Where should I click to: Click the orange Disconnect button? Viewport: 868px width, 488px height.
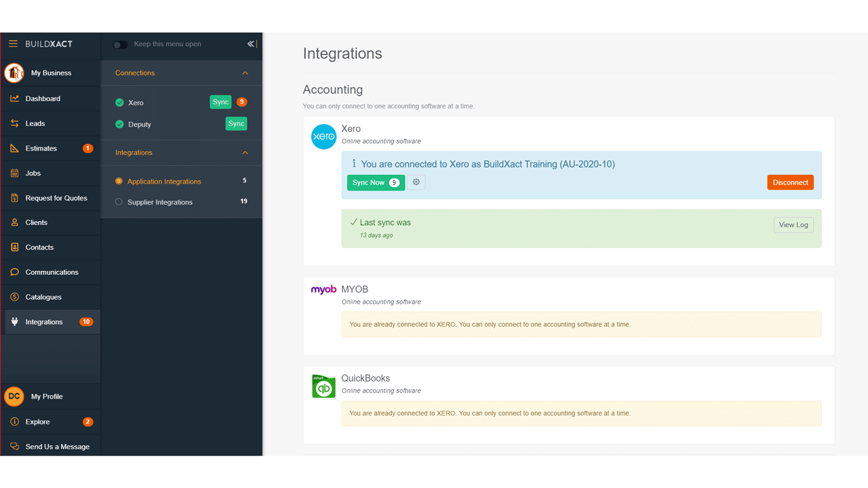coord(790,182)
